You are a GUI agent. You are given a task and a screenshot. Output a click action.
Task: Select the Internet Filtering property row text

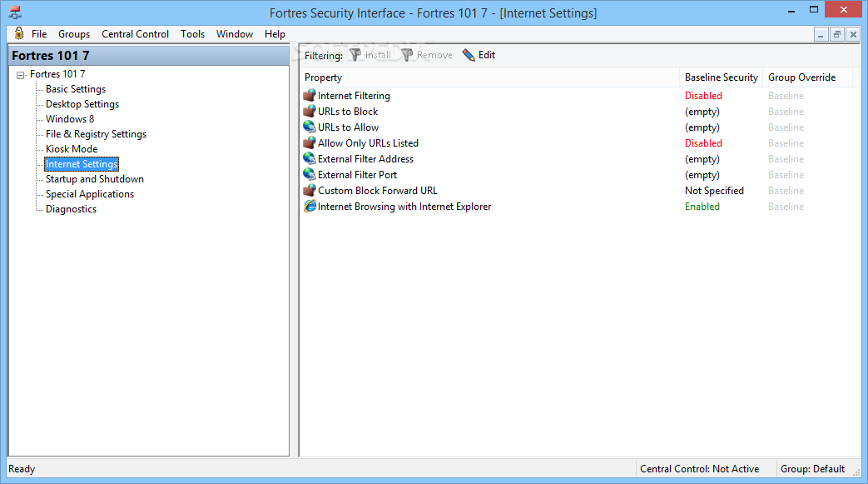click(x=354, y=95)
